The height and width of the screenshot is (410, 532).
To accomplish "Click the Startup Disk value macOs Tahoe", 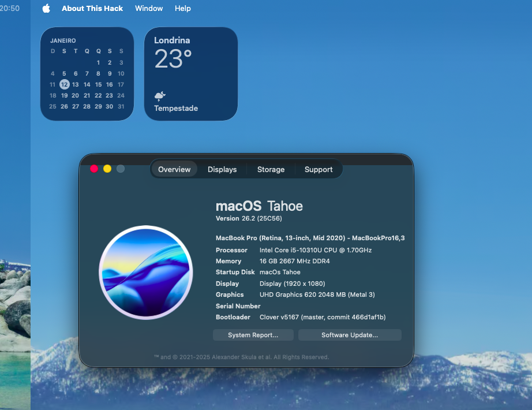I will (280, 272).
